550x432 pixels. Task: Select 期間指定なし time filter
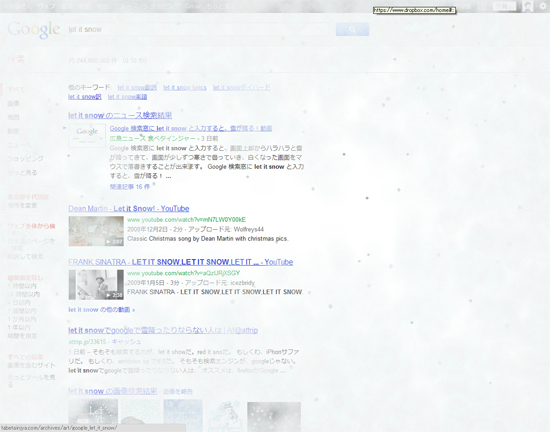coord(25,278)
